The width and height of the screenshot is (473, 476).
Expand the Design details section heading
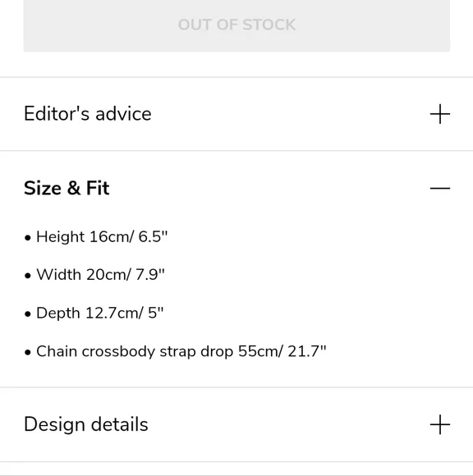(x=86, y=424)
